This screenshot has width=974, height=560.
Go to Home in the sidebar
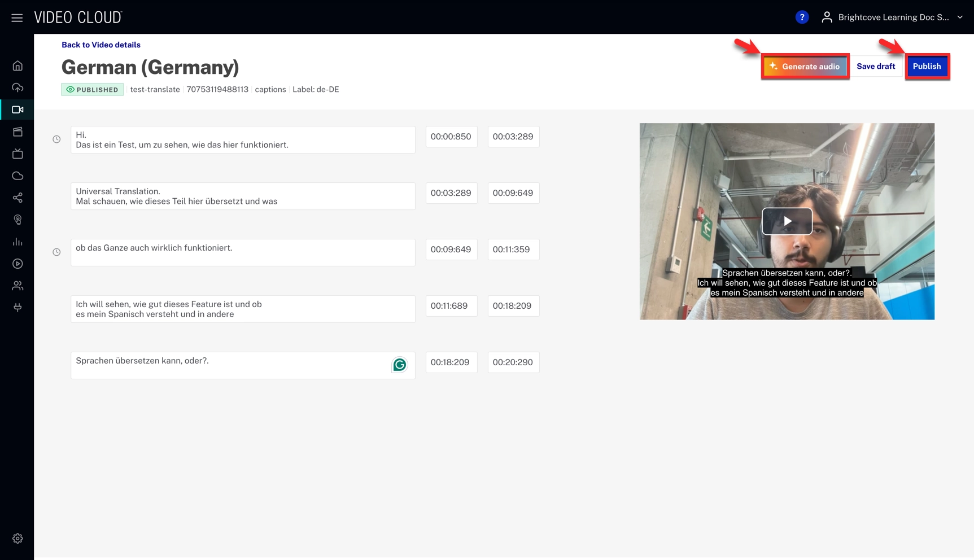[x=18, y=66]
